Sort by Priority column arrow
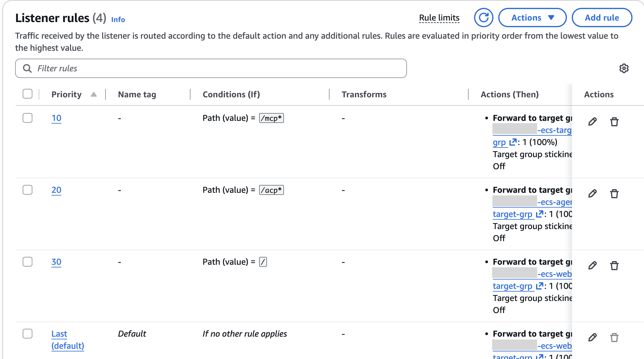This screenshot has height=359, width=644. coord(94,94)
